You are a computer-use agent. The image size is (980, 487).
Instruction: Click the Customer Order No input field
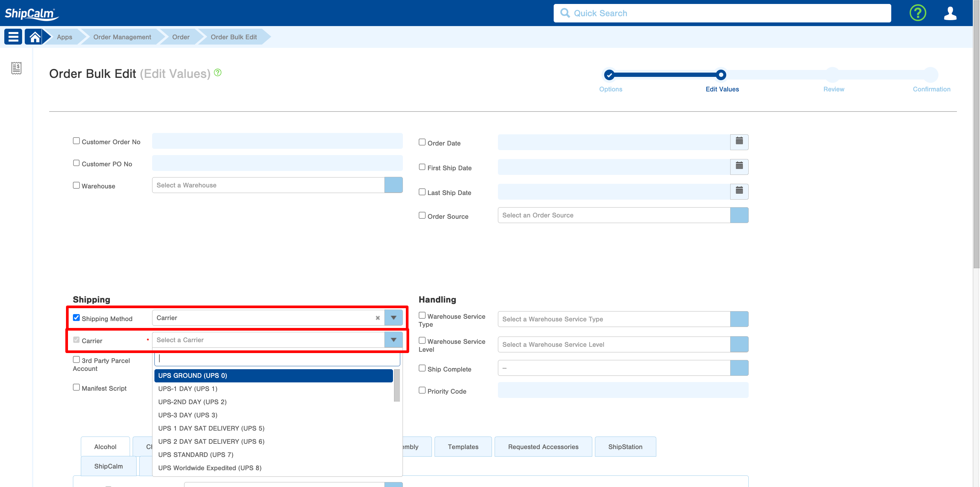pyautogui.click(x=277, y=141)
